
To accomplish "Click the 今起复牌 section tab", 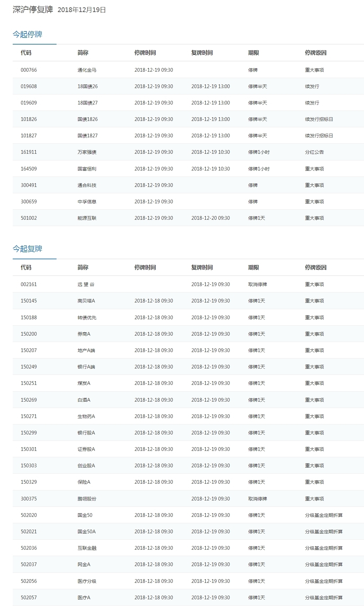I will click(27, 249).
